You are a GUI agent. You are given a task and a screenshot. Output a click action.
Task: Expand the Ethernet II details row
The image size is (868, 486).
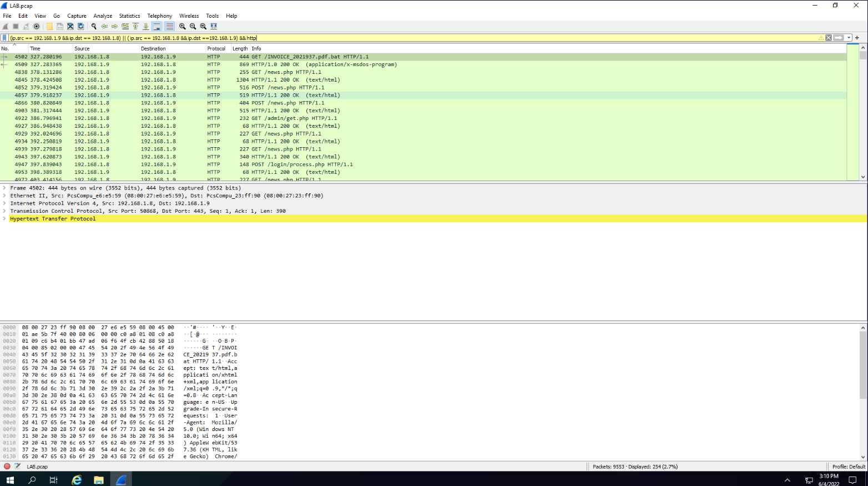tap(4, 196)
